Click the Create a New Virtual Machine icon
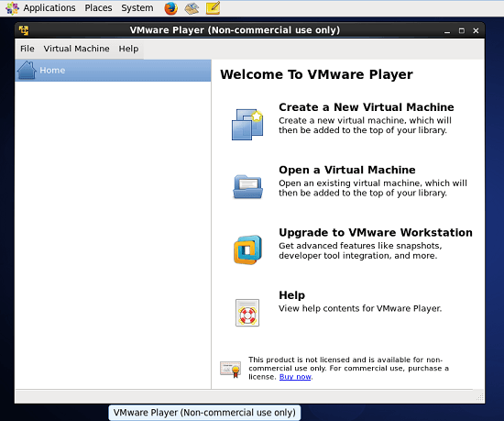This screenshot has height=421, width=504. [247, 125]
